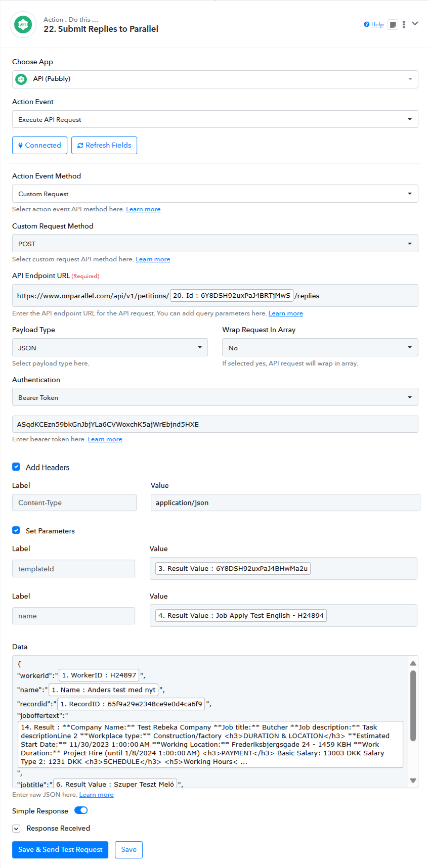Open the three-dot step options menu
The image size is (429, 868).
pos(404,24)
